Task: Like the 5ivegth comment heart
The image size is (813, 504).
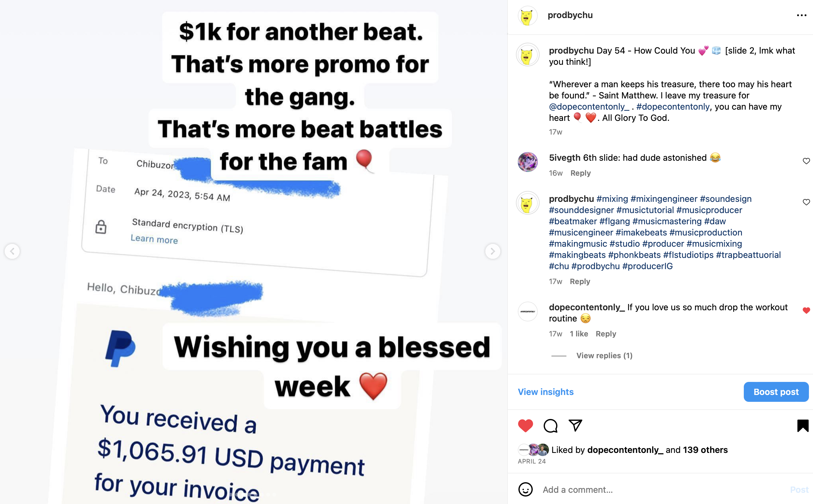Action: click(x=806, y=161)
